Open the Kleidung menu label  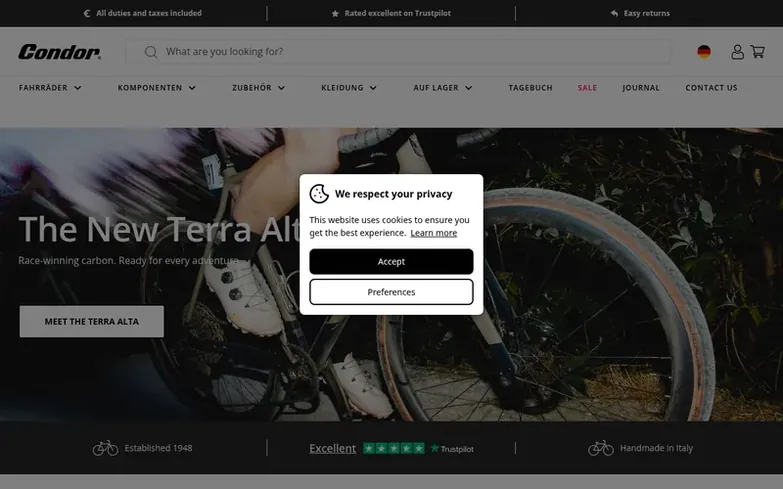click(x=342, y=88)
